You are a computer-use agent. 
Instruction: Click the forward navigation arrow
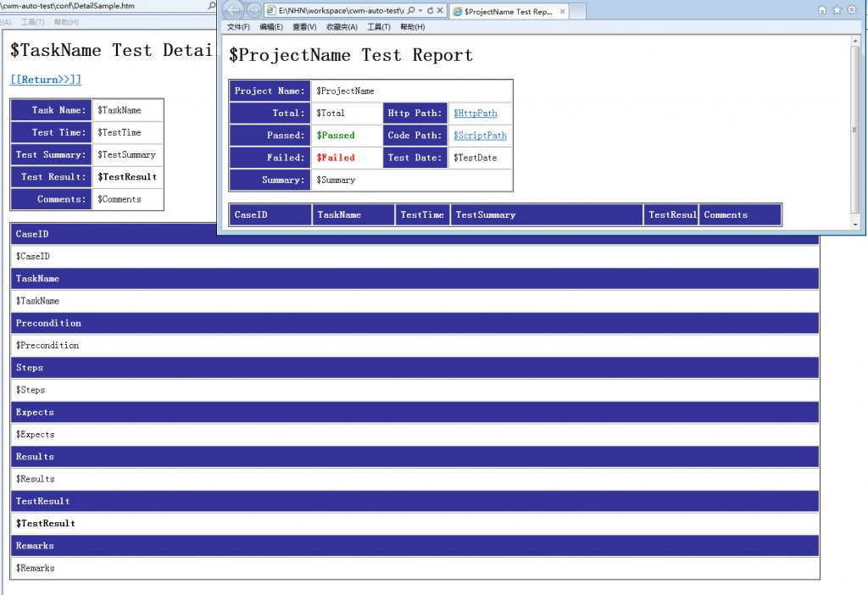coord(253,10)
